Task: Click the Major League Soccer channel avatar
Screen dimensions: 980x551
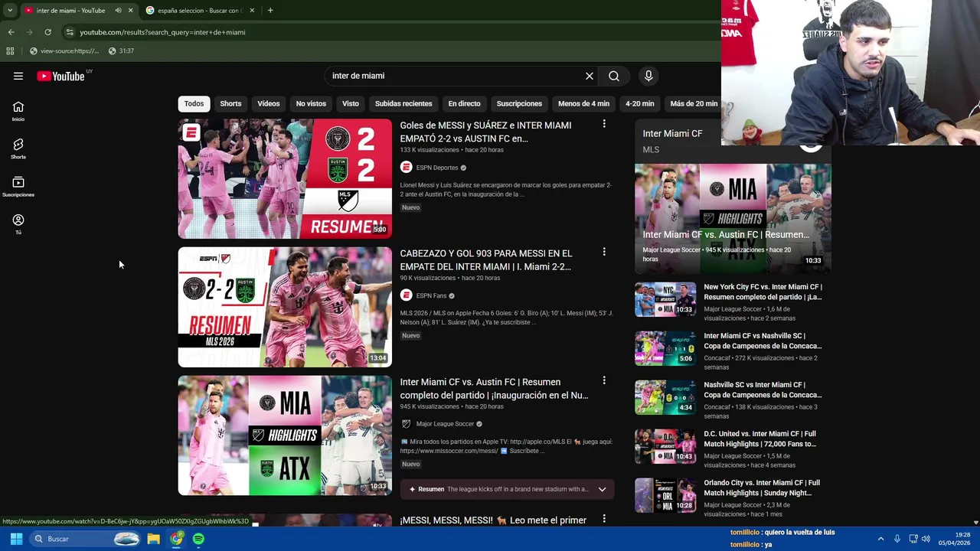Action: (406, 424)
